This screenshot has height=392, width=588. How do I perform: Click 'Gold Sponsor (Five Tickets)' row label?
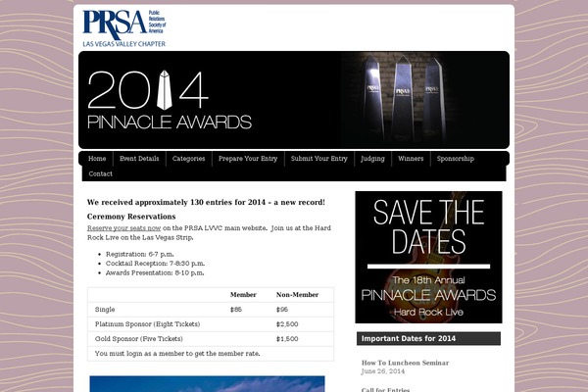(139, 339)
